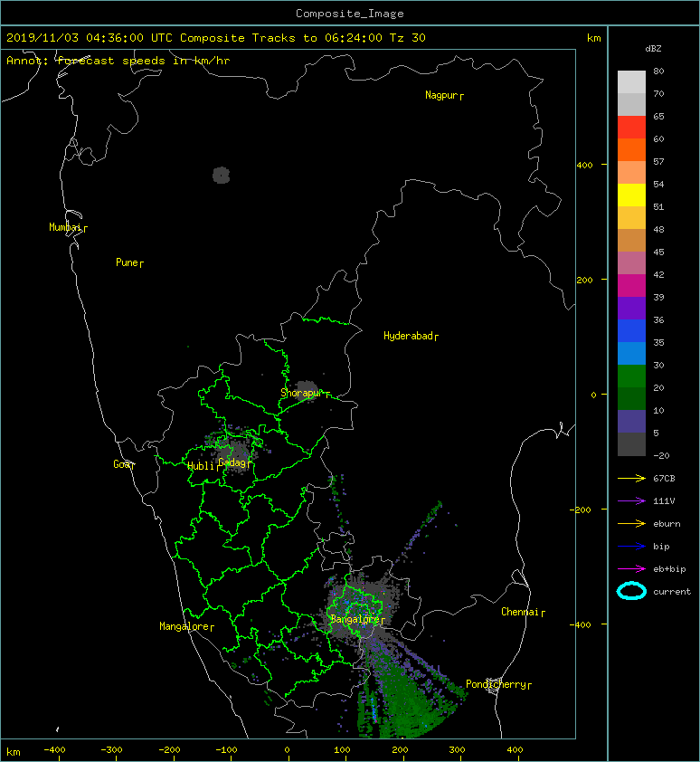Click the Gadag city label

tap(232, 462)
